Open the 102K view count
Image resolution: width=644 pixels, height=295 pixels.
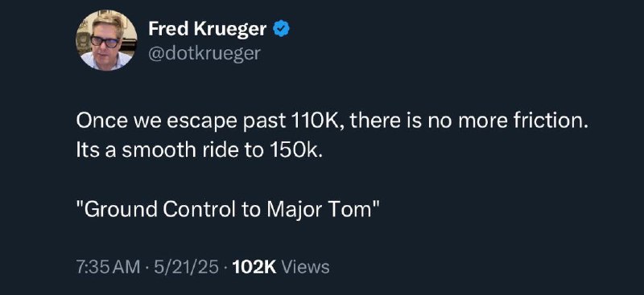coord(254,267)
